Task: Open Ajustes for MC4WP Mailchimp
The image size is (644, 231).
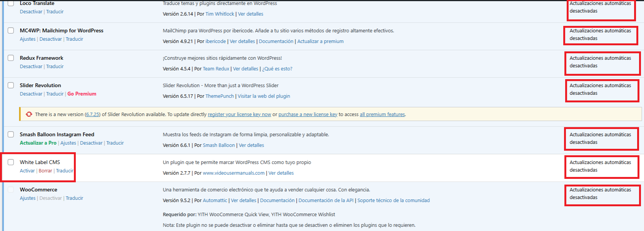Action: 27,39
